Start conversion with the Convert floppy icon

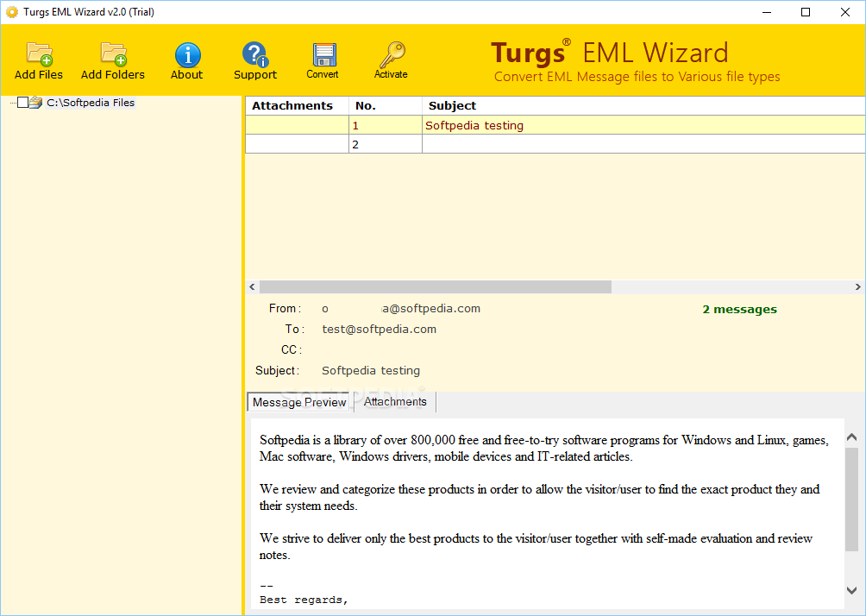[x=323, y=54]
